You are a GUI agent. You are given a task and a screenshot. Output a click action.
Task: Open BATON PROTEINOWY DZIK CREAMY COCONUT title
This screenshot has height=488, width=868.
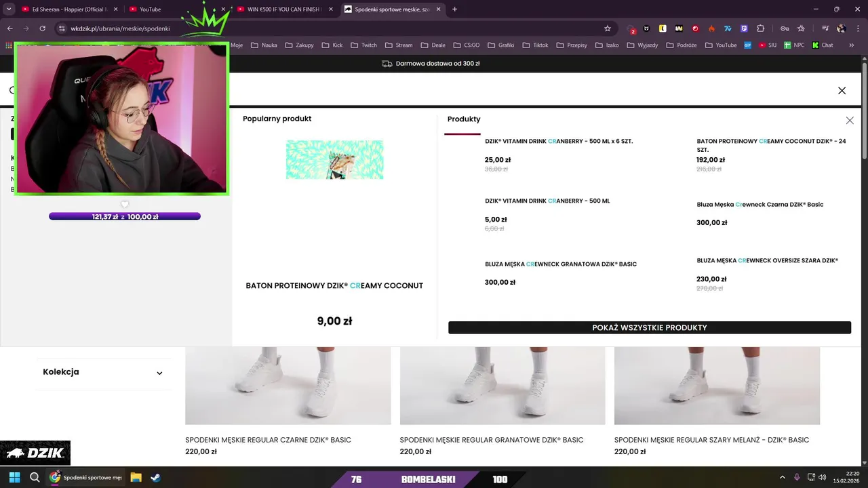tap(334, 286)
